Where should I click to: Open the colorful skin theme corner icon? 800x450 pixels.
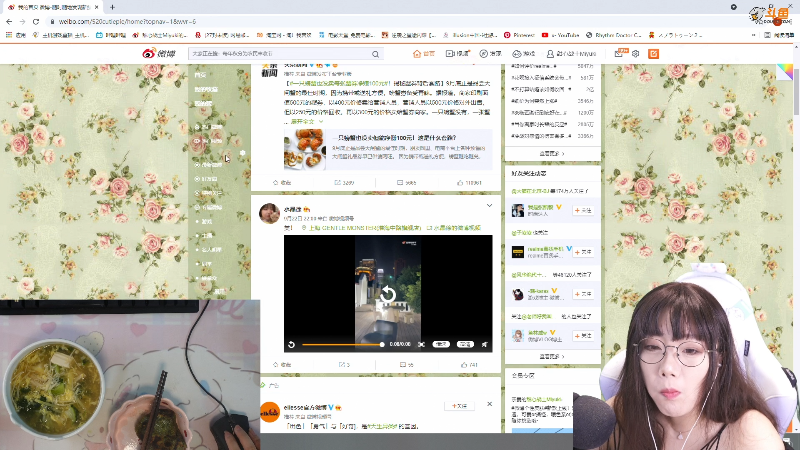pyautogui.click(x=785, y=72)
